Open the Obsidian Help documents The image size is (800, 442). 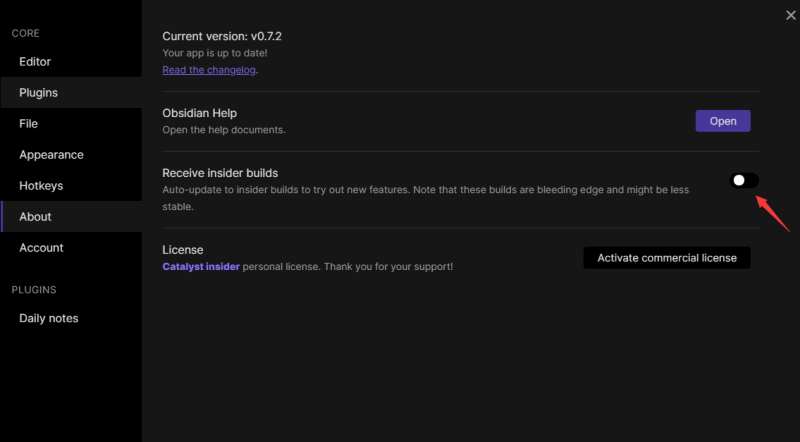click(x=722, y=121)
